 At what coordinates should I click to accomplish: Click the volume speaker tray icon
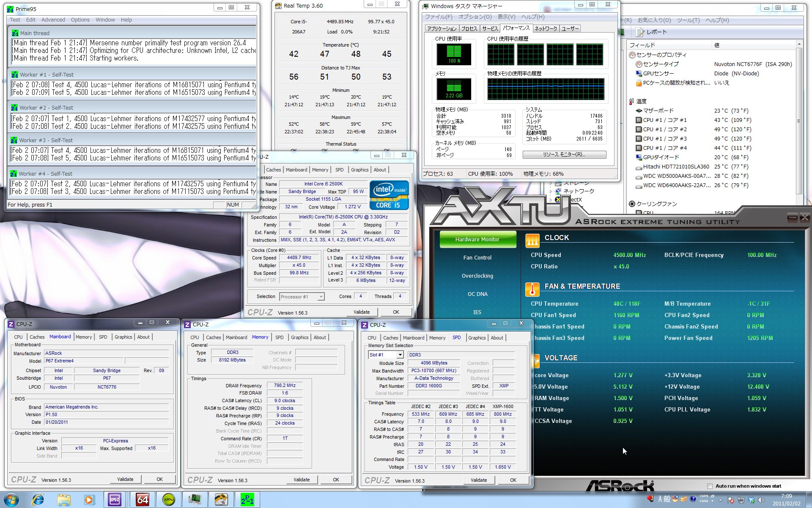(761, 500)
